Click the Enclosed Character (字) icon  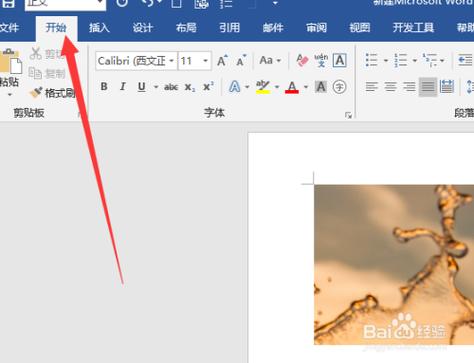point(339,87)
